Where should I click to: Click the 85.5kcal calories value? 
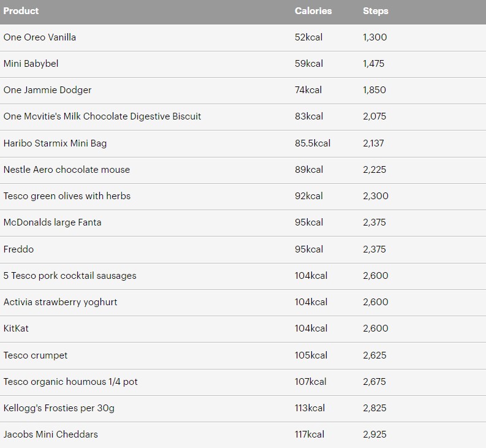coord(313,143)
